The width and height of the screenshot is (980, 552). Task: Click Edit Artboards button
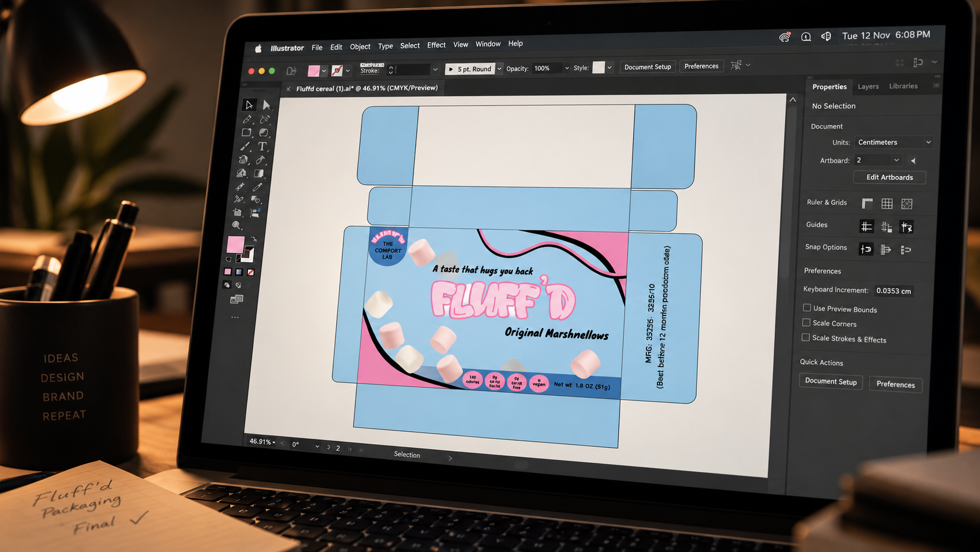[890, 177]
